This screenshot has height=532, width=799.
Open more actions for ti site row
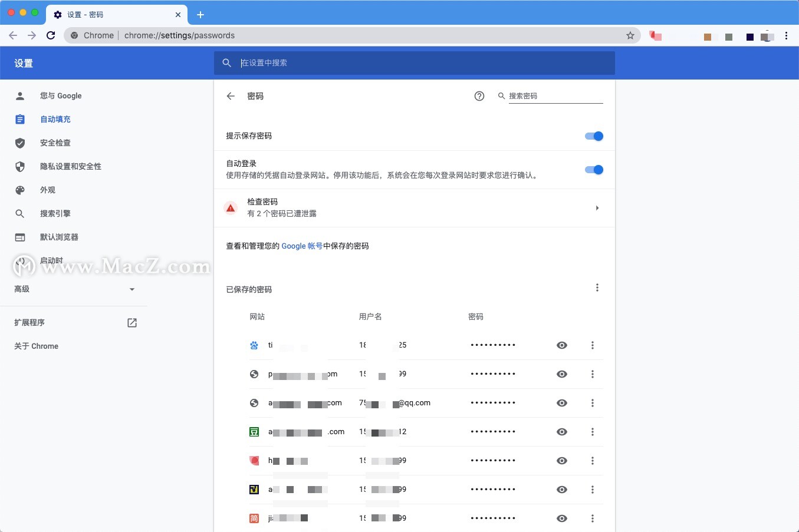coord(593,345)
